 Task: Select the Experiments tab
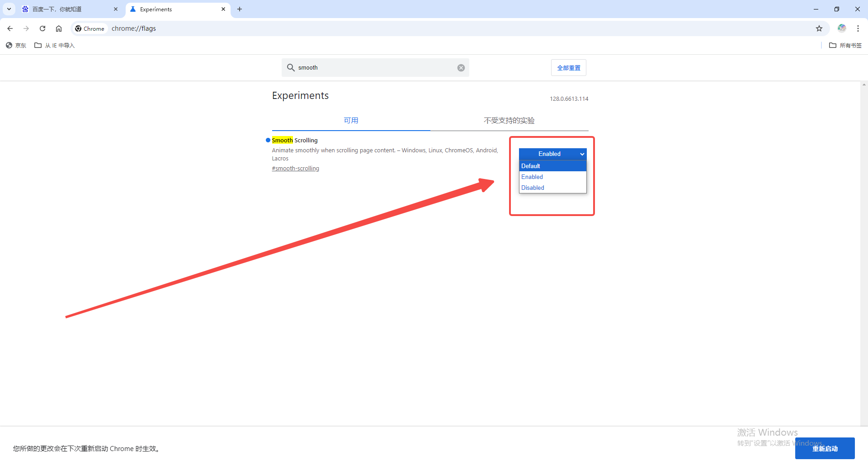coord(178,9)
